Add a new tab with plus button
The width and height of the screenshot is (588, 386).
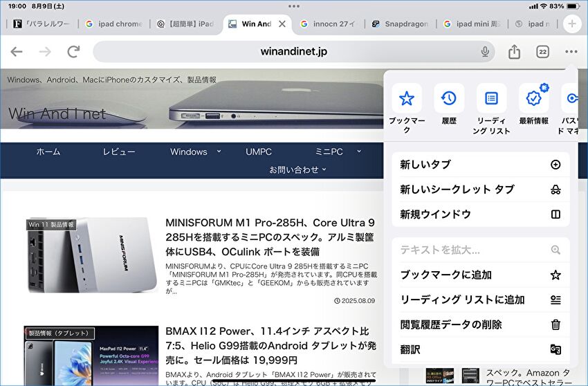[572, 24]
